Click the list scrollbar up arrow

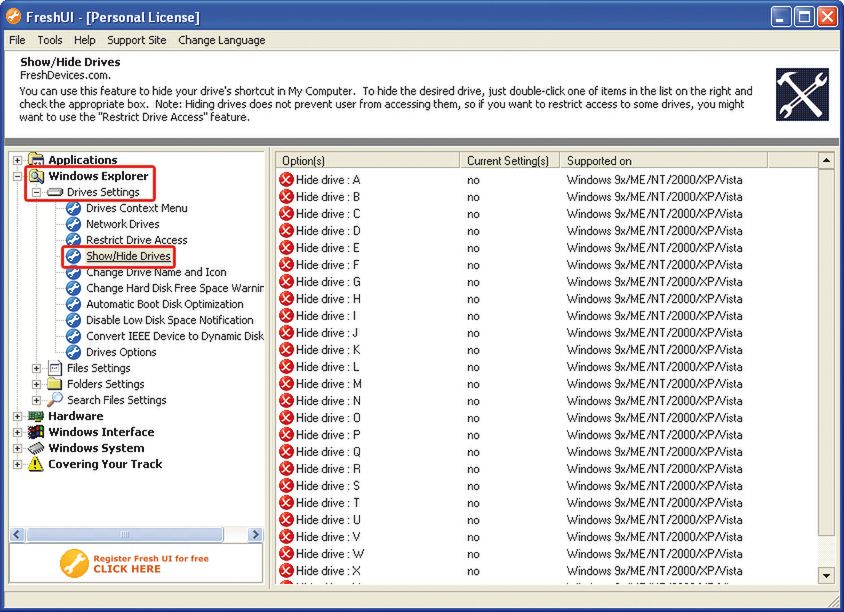[x=826, y=160]
